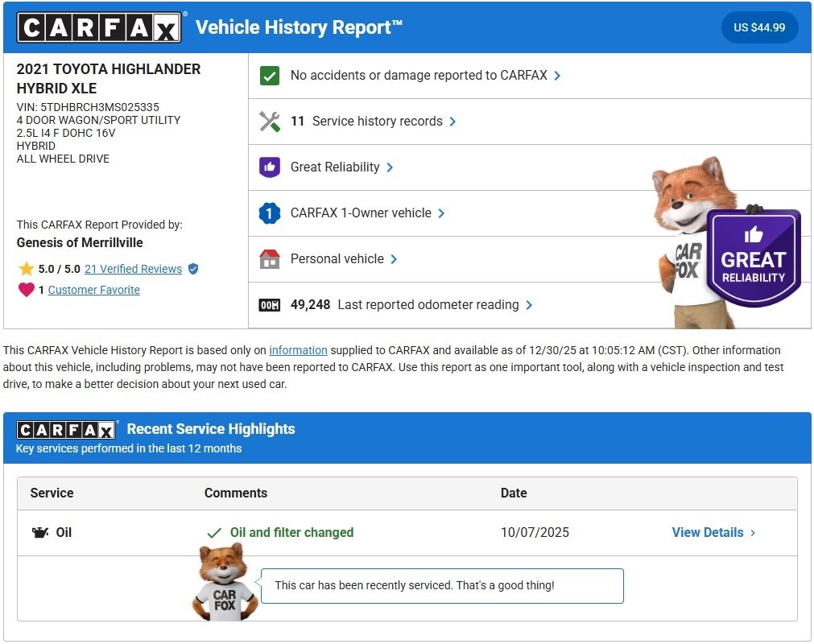814x644 pixels.
Task: Expand Last reported odometer reading chevron
Action: [529, 305]
